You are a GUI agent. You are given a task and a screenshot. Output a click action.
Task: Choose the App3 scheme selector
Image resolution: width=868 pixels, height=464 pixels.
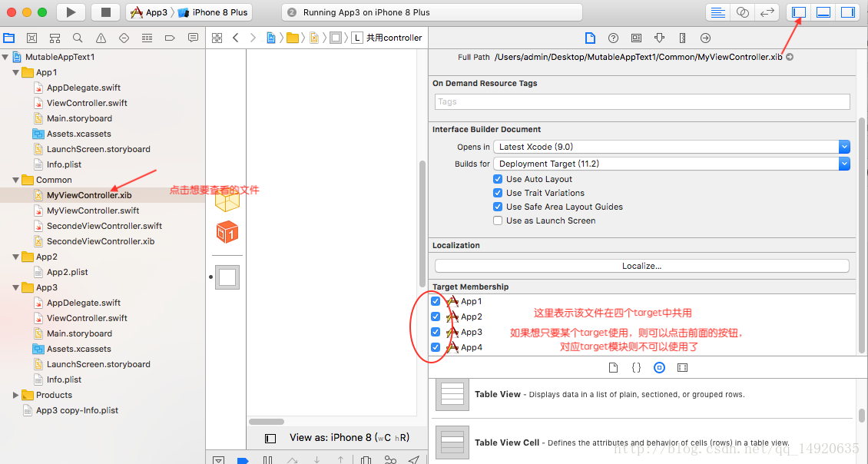point(150,12)
